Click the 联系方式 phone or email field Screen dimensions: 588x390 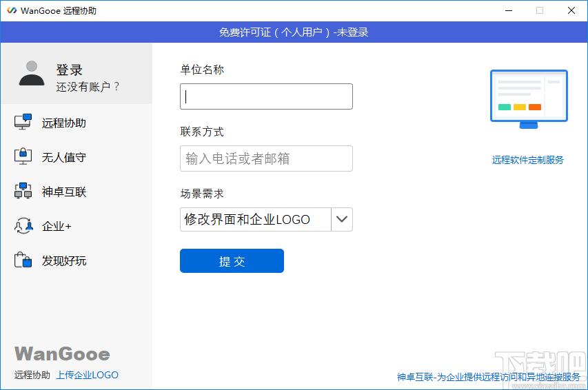[266, 158]
